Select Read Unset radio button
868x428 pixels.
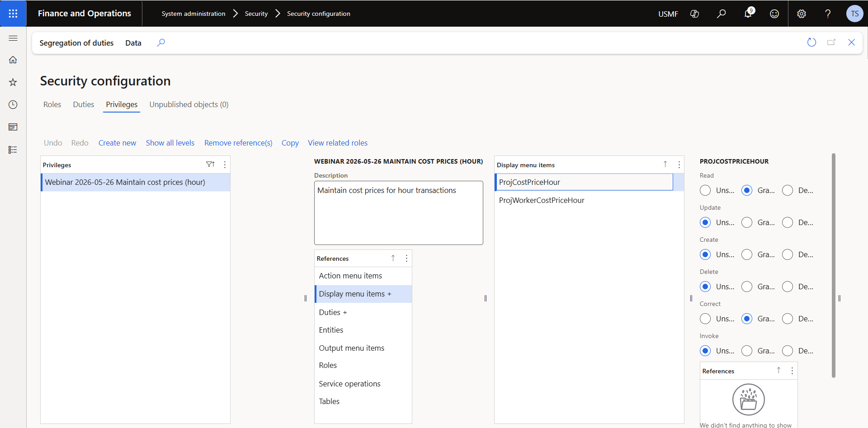pos(705,190)
